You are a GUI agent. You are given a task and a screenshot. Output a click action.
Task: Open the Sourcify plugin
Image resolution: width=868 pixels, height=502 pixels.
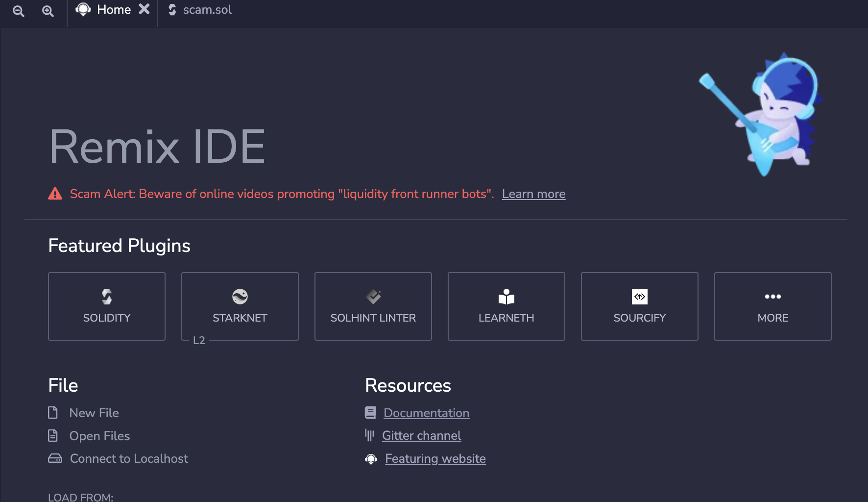[x=640, y=306]
